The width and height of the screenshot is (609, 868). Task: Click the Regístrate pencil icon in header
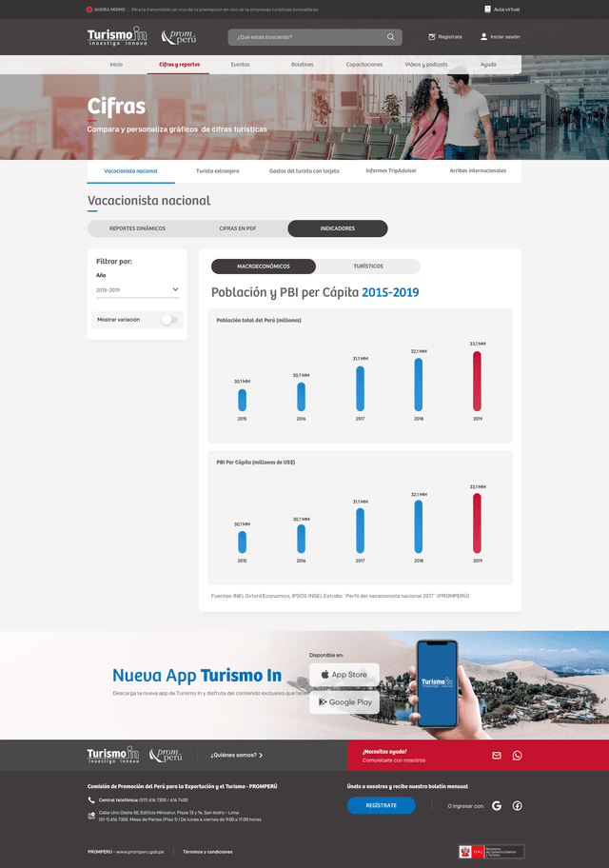(432, 37)
